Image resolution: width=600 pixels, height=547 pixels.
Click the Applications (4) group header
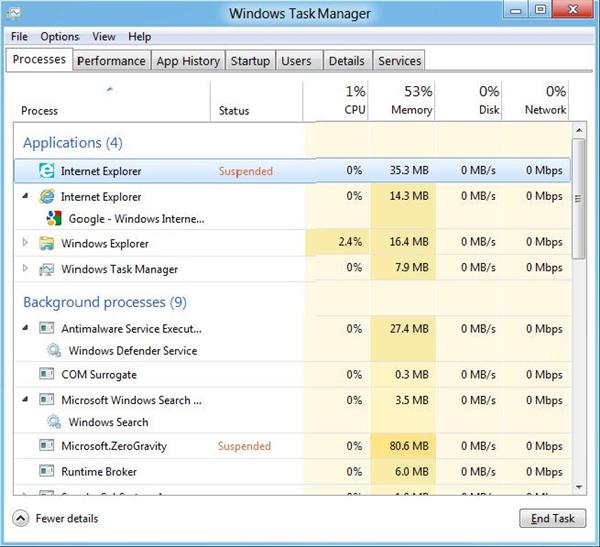pyautogui.click(x=73, y=142)
